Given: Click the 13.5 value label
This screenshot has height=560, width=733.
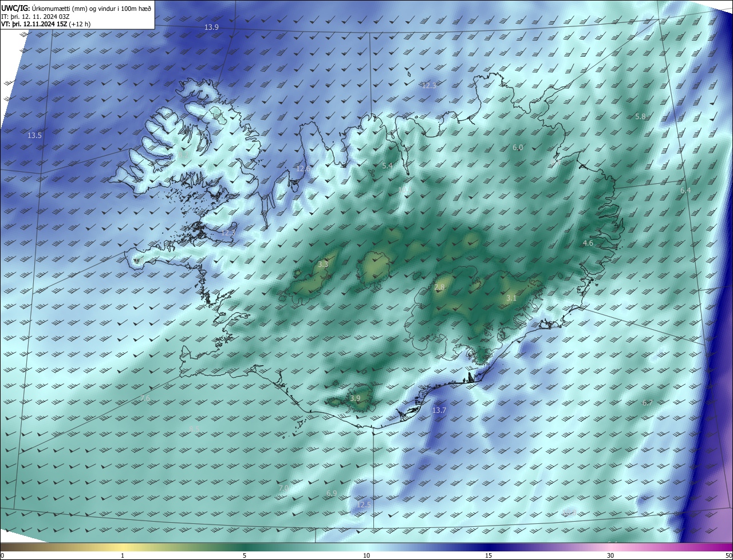Looking at the screenshot, I should point(35,136).
